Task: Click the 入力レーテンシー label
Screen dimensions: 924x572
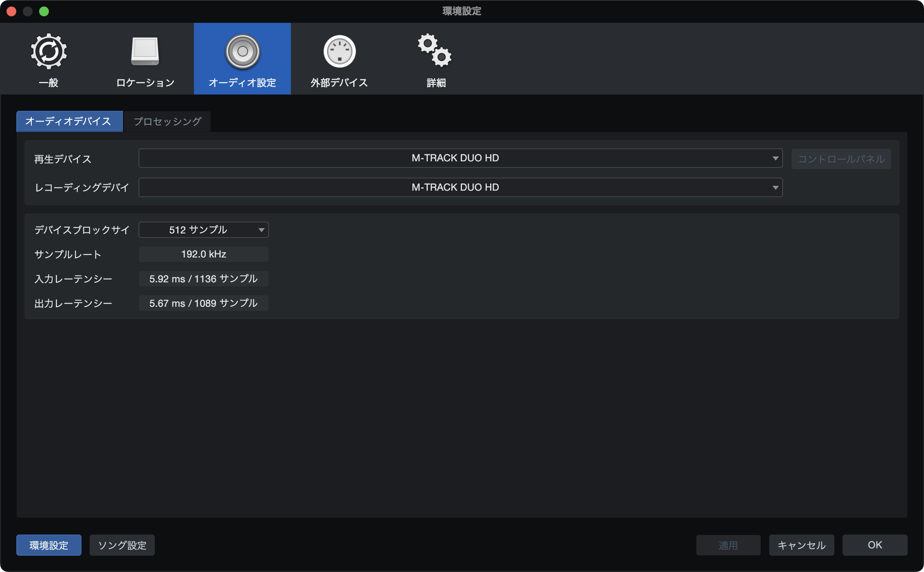Action: 73,279
